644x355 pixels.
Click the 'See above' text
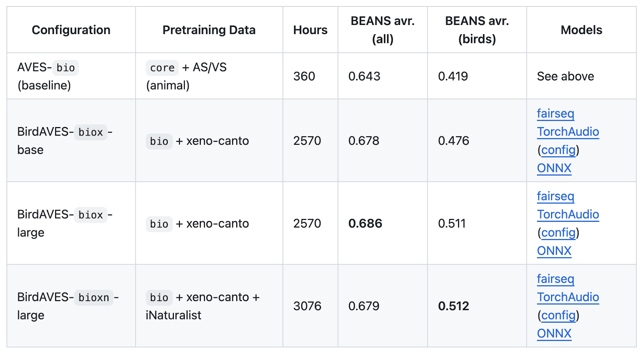pyautogui.click(x=565, y=76)
